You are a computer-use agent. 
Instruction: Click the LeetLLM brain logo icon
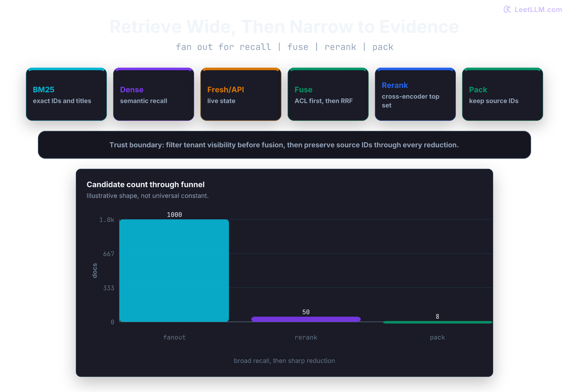(x=507, y=9)
